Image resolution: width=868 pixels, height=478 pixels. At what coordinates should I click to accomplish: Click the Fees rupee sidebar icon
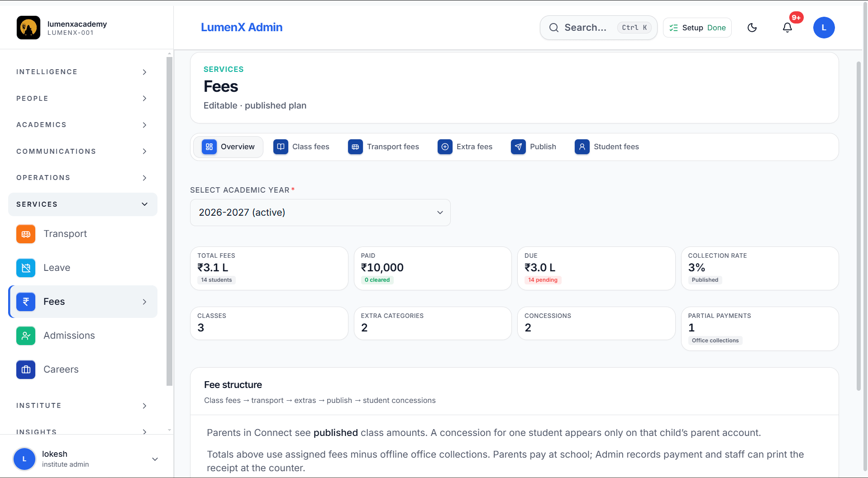click(26, 302)
